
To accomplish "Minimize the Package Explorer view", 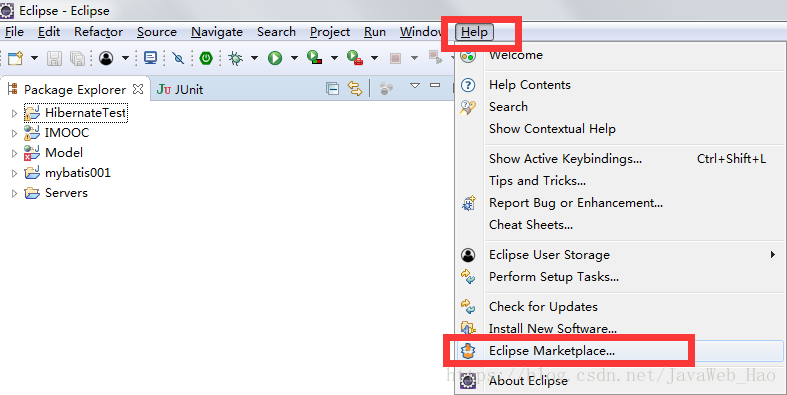I will click(x=435, y=85).
